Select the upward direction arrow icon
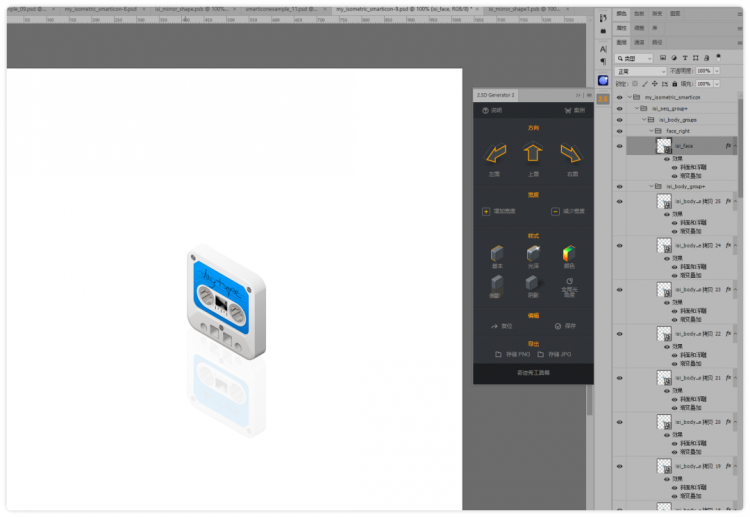This screenshot has height=517, width=750. [533, 154]
